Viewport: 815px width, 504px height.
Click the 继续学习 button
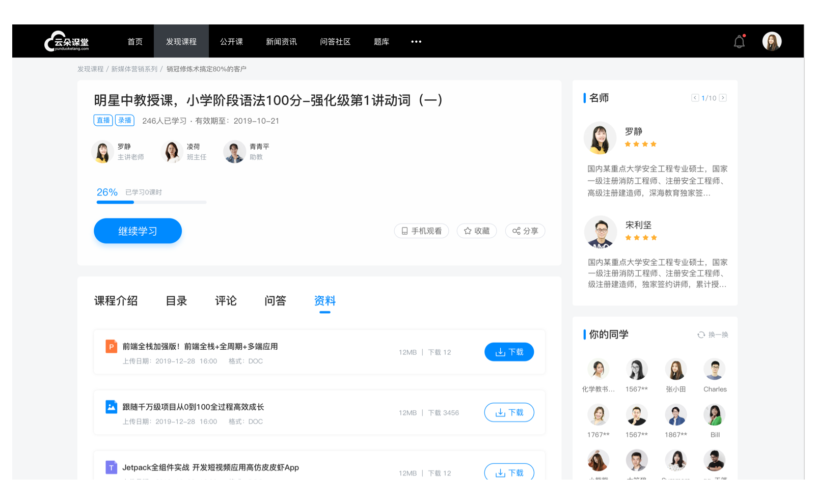tap(138, 231)
